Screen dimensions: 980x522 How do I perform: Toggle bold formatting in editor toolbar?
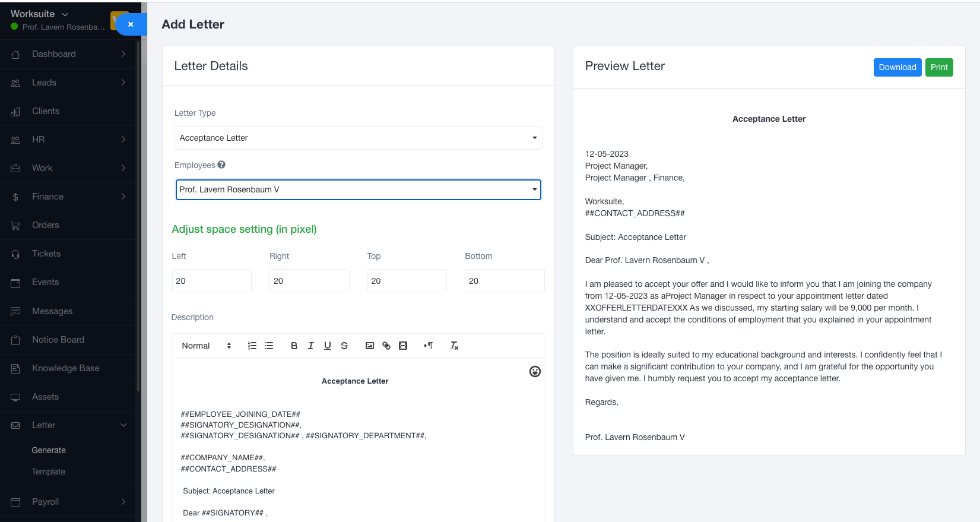point(294,346)
